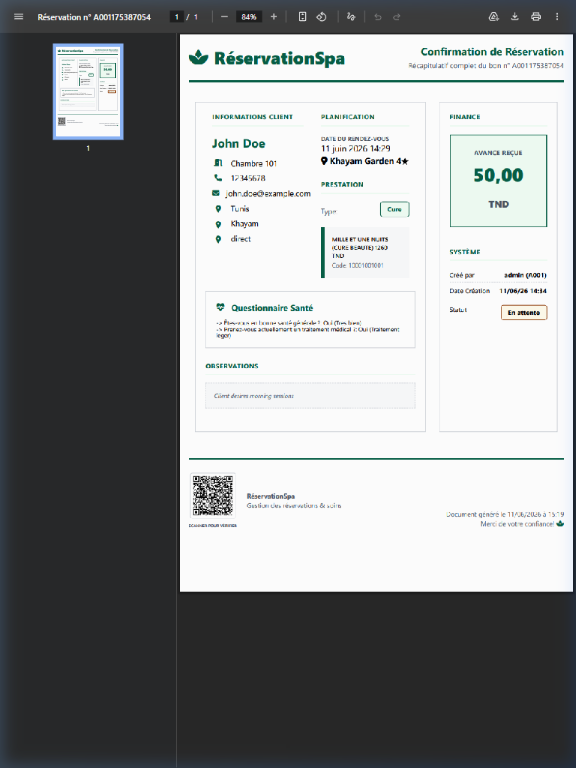Click the location pin beside direct
This screenshot has height=768, width=576.
218,239
